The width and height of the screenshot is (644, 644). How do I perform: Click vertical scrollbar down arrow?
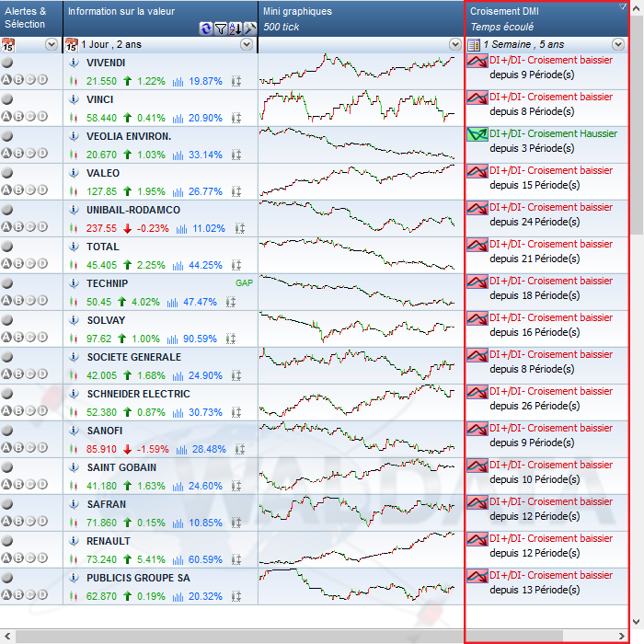coord(637,621)
